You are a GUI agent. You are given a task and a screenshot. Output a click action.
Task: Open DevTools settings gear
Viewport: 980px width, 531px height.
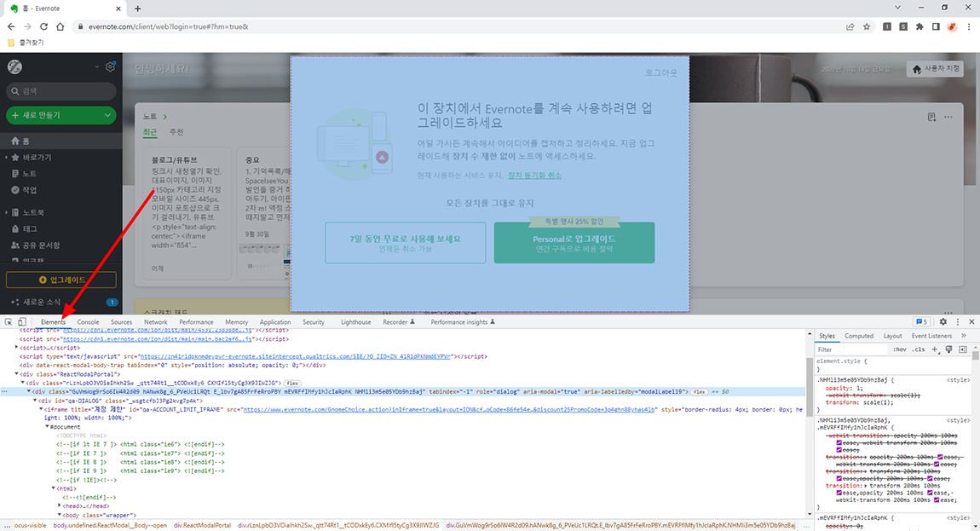click(x=943, y=322)
